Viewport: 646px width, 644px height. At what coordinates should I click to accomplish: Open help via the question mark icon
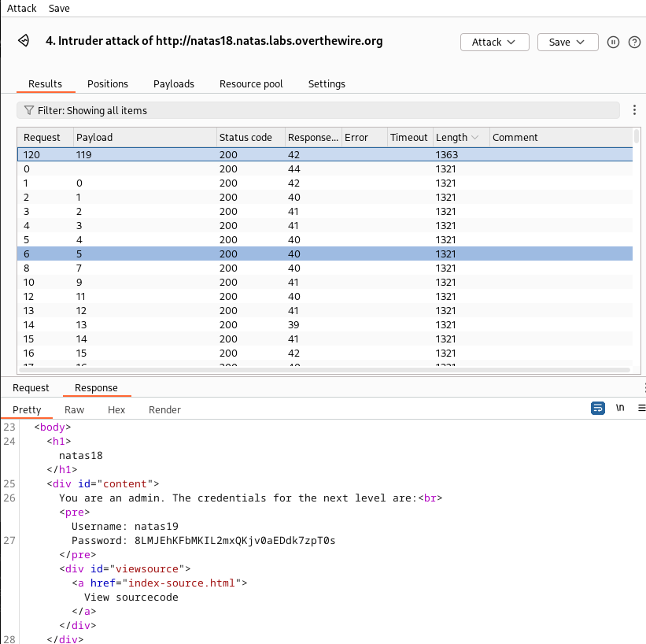[634, 42]
